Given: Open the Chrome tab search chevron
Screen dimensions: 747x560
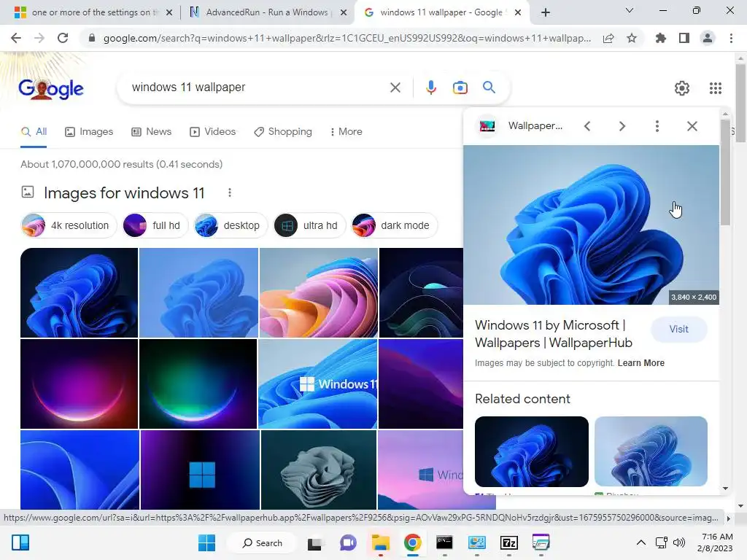Looking at the screenshot, I should (630, 10).
